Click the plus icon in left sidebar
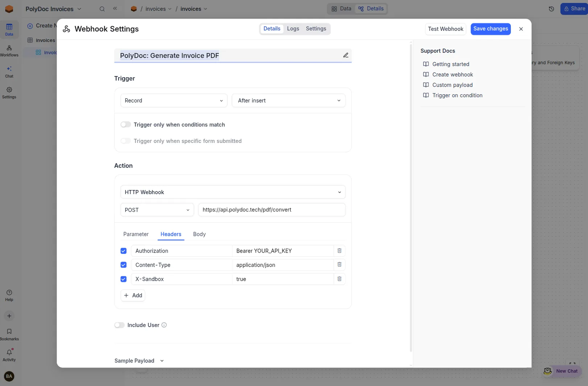This screenshot has height=386, width=588. coord(9,316)
